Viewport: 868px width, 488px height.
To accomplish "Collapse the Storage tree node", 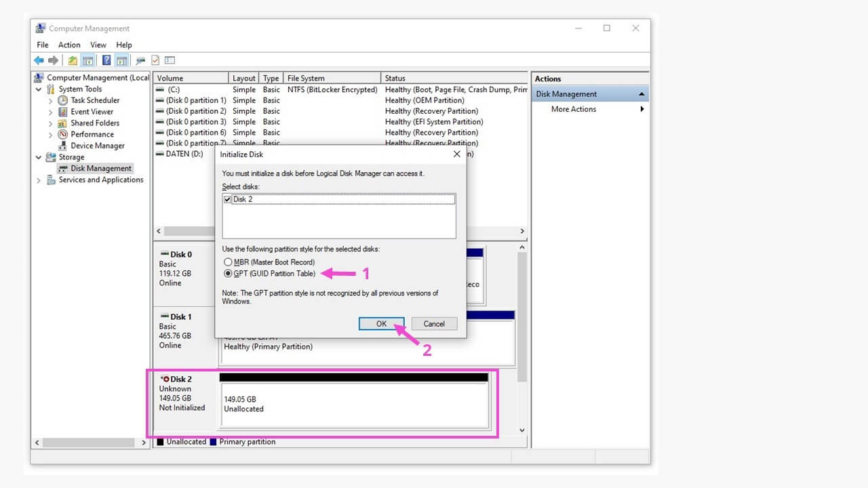I will tap(39, 157).
